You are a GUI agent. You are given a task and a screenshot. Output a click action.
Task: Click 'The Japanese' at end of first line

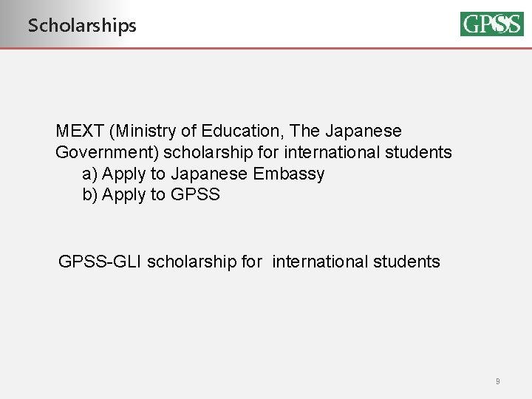pyautogui.click(x=345, y=132)
